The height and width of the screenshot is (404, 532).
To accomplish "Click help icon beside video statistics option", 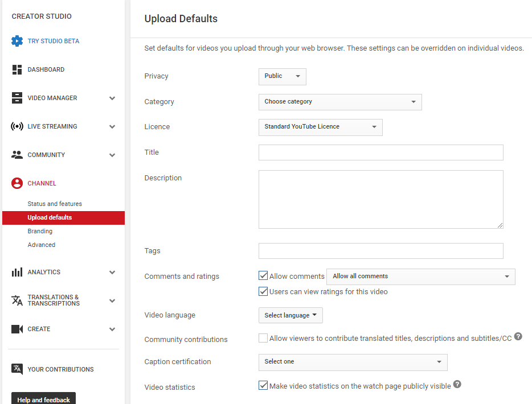I will [x=457, y=385].
